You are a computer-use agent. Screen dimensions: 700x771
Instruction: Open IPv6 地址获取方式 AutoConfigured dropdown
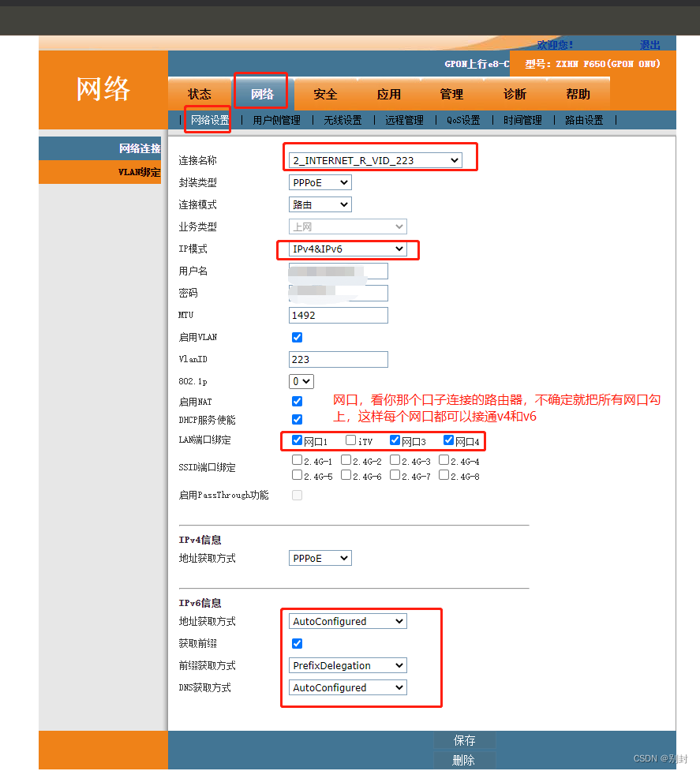(347, 621)
